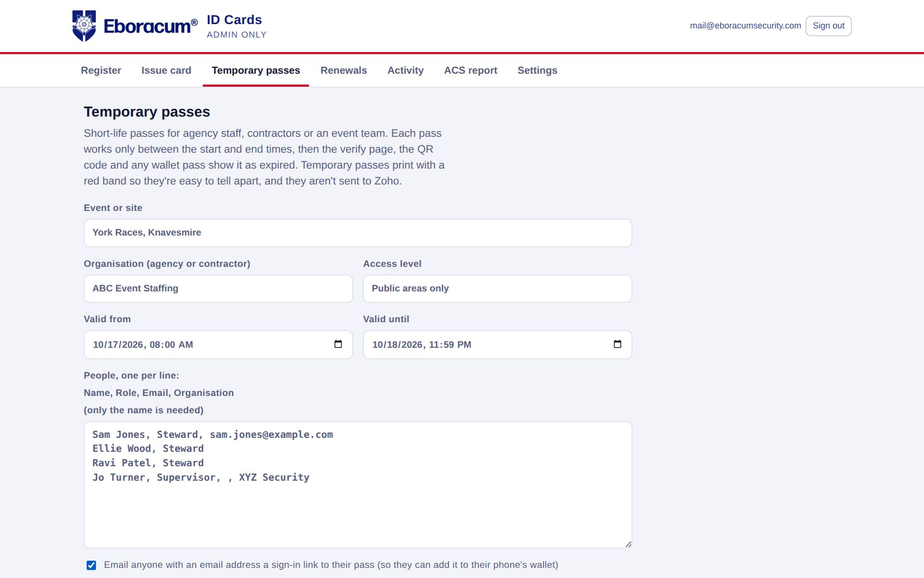The image size is (924, 578).
Task: Click the Eboracum shield logo
Action: (84, 26)
